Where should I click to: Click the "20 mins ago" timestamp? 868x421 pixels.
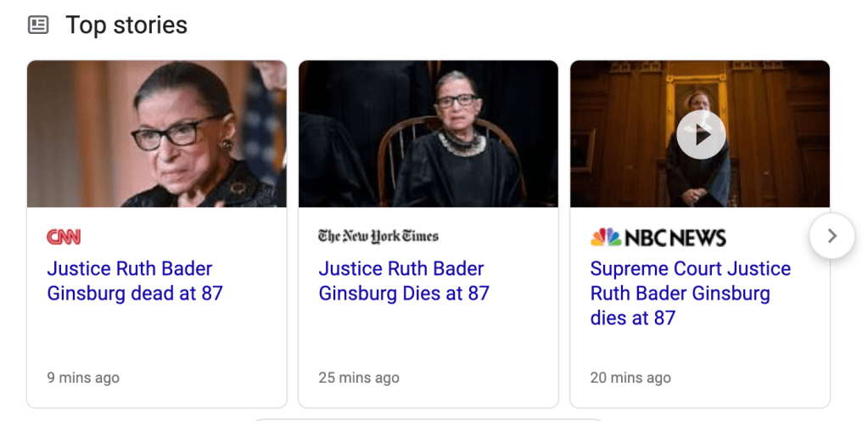(x=630, y=378)
